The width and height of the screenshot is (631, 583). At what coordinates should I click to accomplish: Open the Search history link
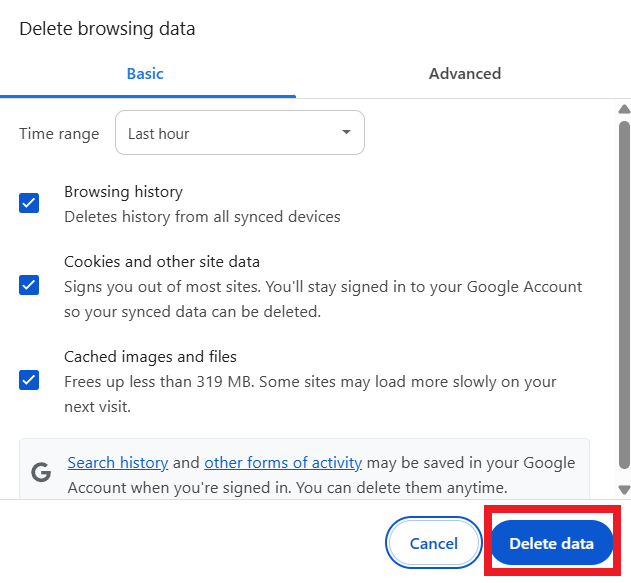coord(118,463)
